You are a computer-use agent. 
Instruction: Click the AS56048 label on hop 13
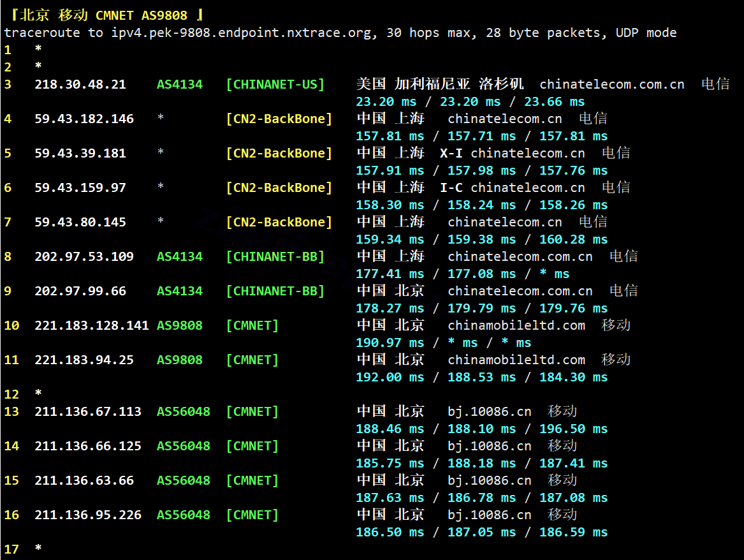(183, 412)
